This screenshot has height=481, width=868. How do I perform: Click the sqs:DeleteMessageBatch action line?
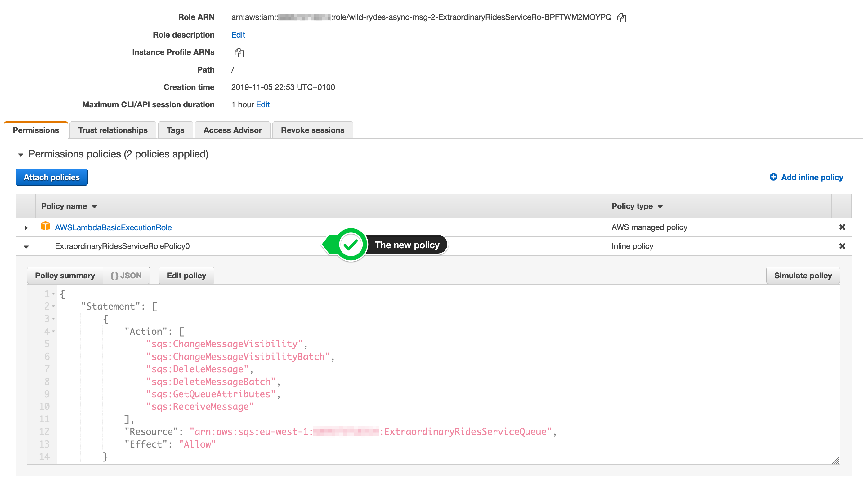point(211,382)
